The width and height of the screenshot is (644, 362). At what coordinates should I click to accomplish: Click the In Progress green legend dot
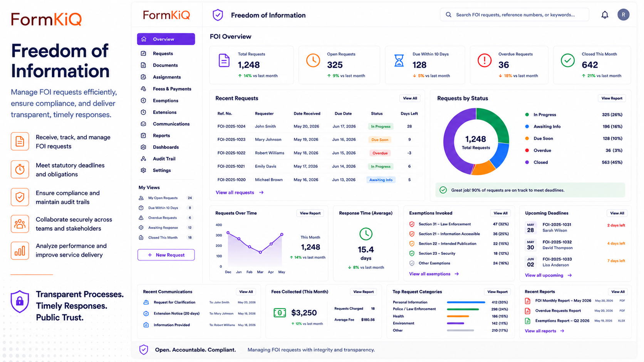tap(527, 115)
